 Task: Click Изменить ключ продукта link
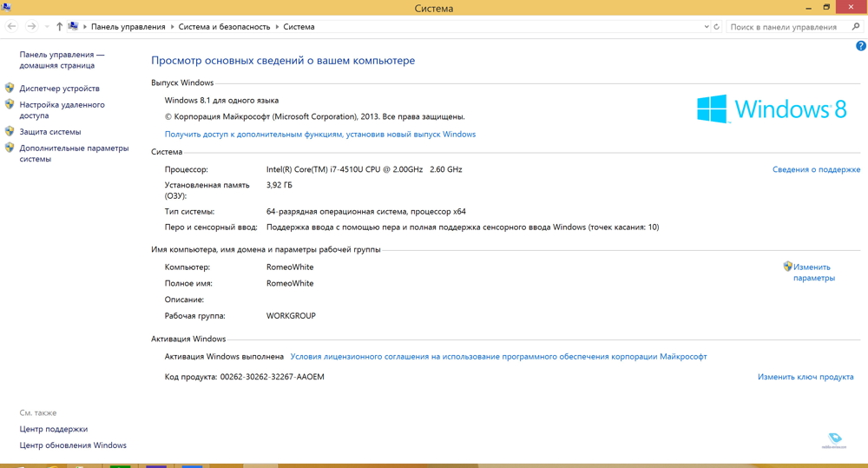pos(806,377)
